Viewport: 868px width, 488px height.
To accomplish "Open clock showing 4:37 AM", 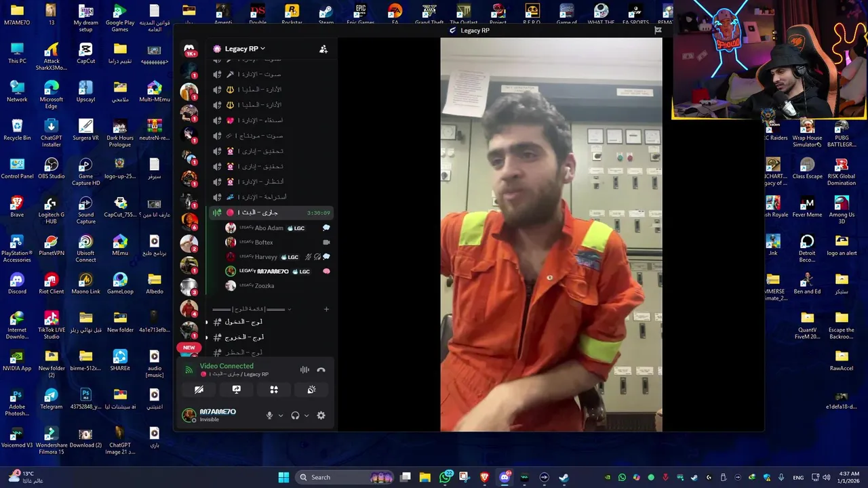I will pos(849,477).
